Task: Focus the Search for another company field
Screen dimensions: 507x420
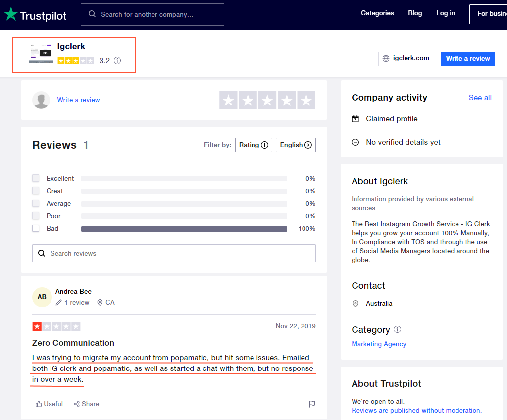Action: pyautogui.click(x=152, y=14)
